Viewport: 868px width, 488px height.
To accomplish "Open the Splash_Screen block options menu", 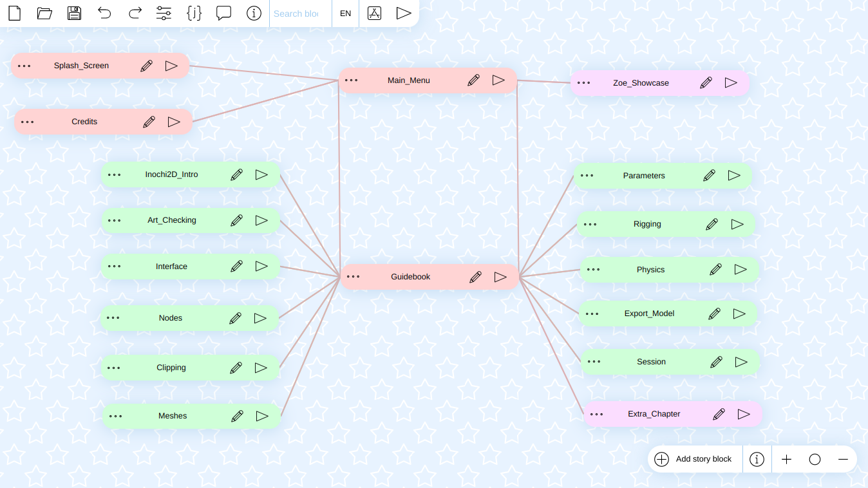I will click(x=24, y=66).
